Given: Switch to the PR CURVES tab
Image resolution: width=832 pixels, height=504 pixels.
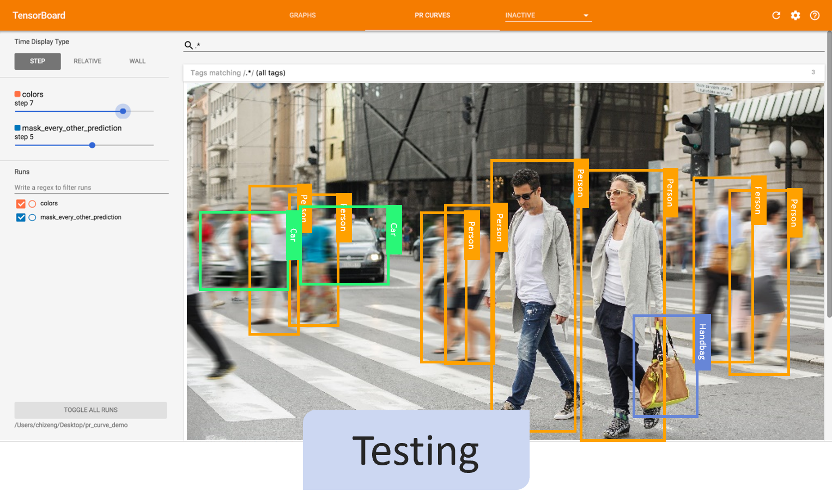Looking at the screenshot, I should [432, 15].
